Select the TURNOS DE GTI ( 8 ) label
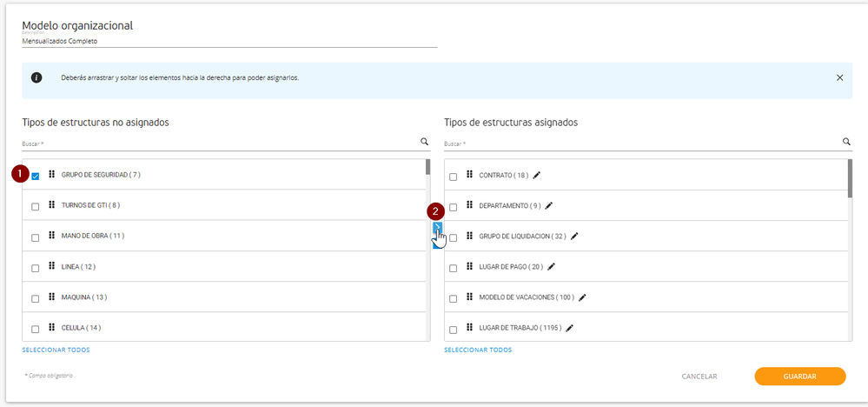Viewport: 868px width, 407px height. [x=90, y=205]
